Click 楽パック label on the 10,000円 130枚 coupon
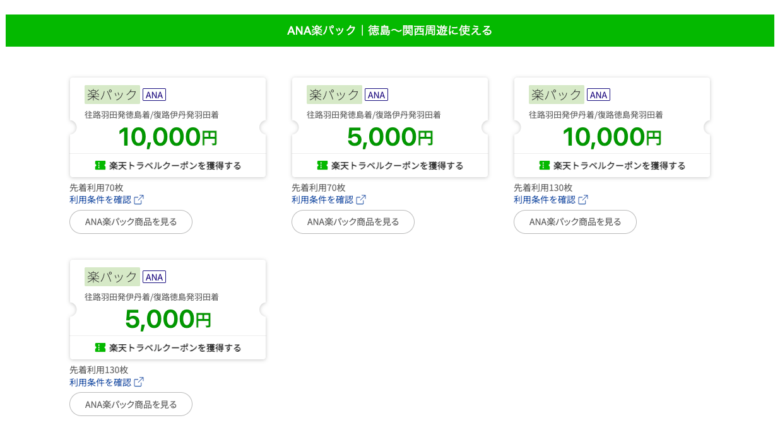 coord(556,95)
